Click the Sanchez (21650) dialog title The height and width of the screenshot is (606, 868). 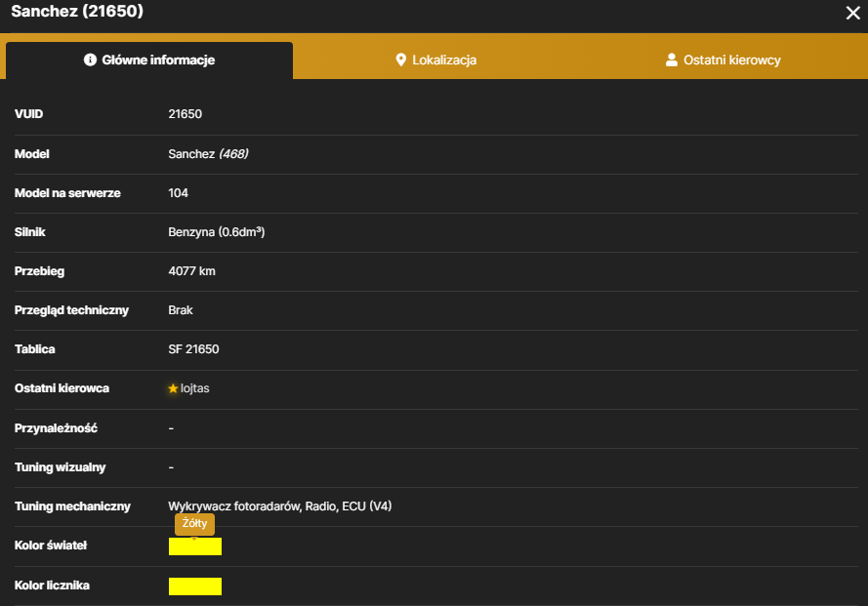point(77,11)
